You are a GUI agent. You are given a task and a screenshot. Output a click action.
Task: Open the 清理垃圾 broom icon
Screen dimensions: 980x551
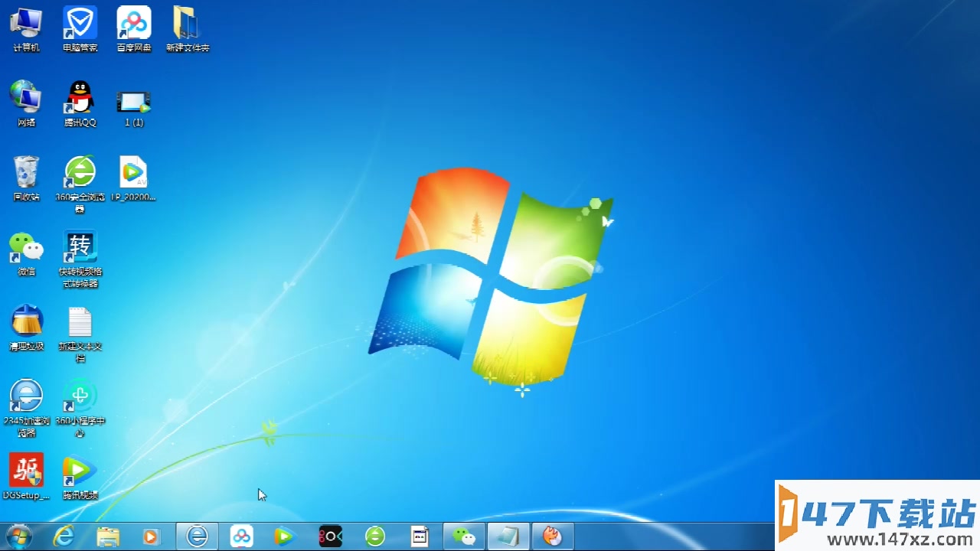pyautogui.click(x=26, y=328)
